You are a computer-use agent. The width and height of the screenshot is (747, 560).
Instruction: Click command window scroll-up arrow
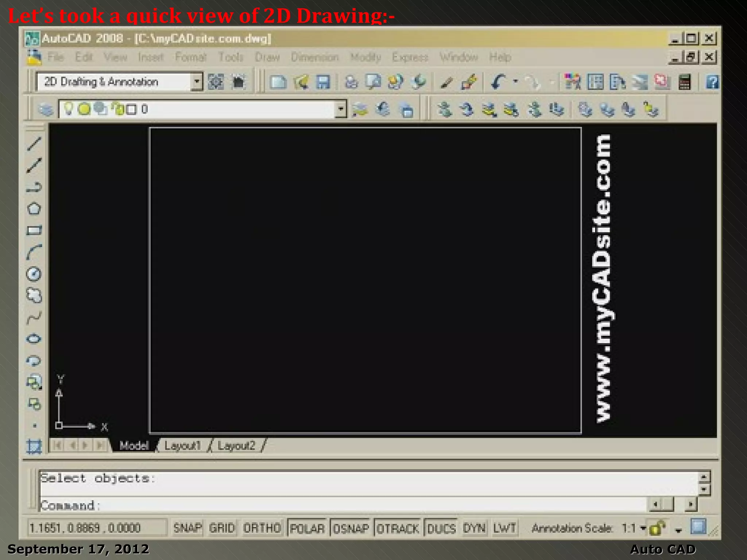point(704,477)
